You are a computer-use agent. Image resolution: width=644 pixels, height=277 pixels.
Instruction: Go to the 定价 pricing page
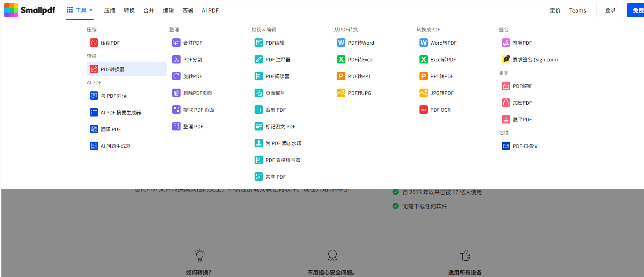click(555, 10)
